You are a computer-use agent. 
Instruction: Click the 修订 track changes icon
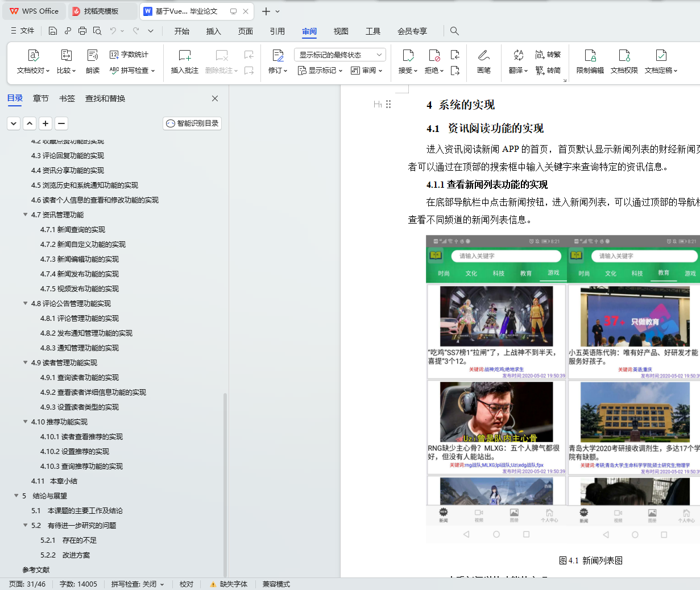[x=278, y=55]
